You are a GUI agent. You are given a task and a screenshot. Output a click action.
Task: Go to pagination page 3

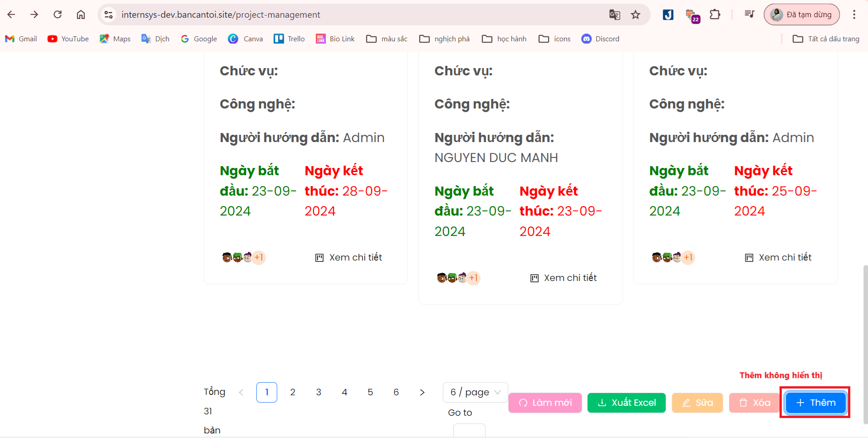pyautogui.click(x=319, y=392)
